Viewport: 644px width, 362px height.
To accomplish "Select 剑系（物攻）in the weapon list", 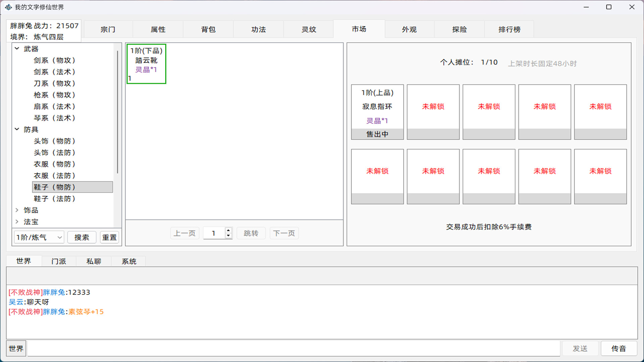I will (55, 60).
